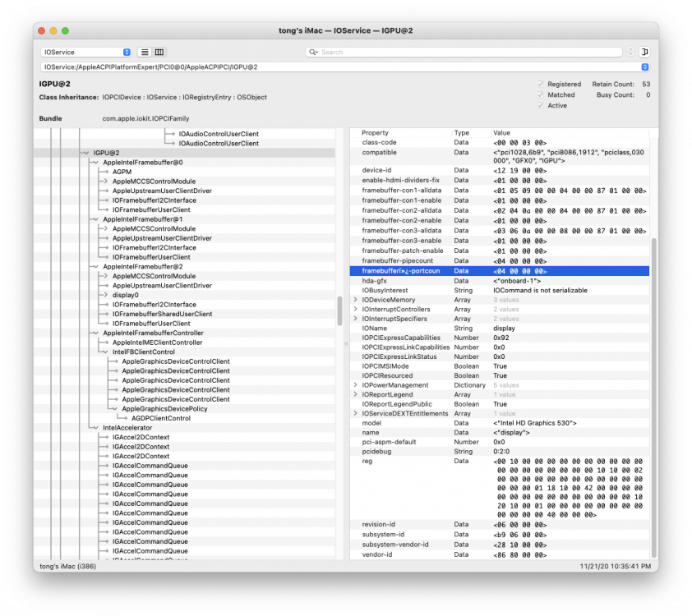Close the window with red button

coord(42,31)
